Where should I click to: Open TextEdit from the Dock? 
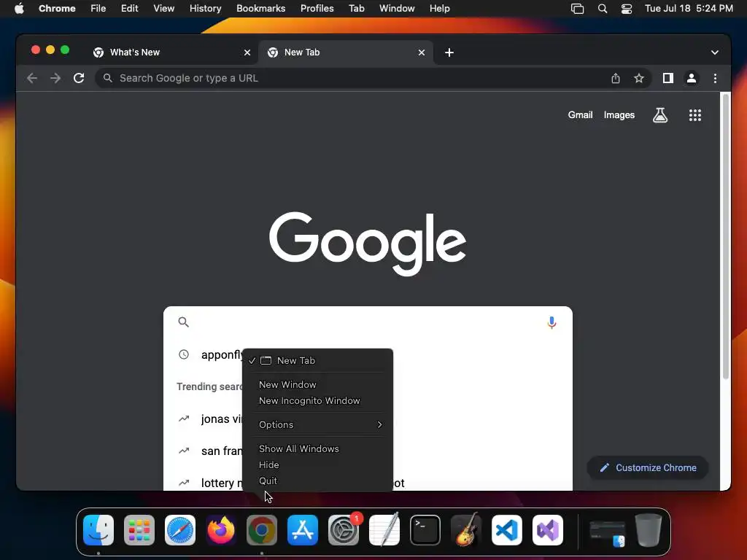[x=384, y=529]
